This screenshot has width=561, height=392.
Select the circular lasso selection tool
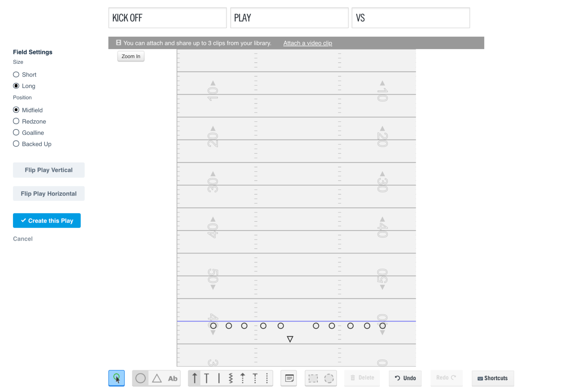(329, 378)
